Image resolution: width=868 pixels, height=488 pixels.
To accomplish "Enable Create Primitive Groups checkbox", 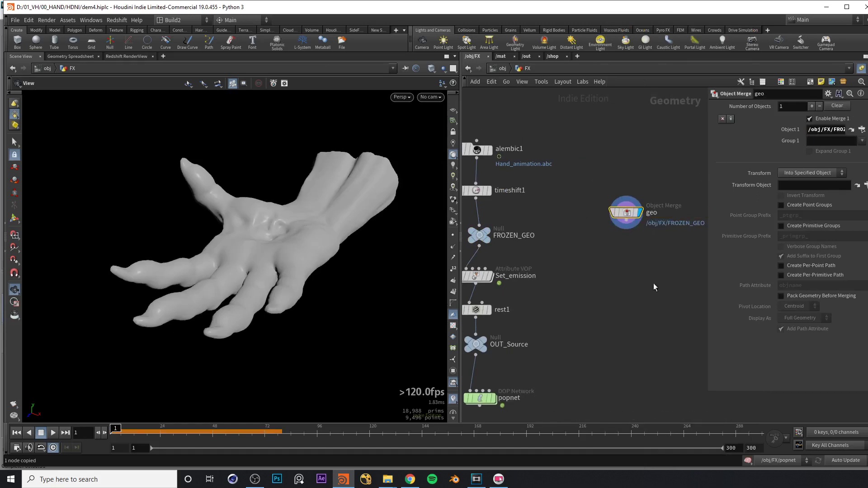I will tap(781, 226).
